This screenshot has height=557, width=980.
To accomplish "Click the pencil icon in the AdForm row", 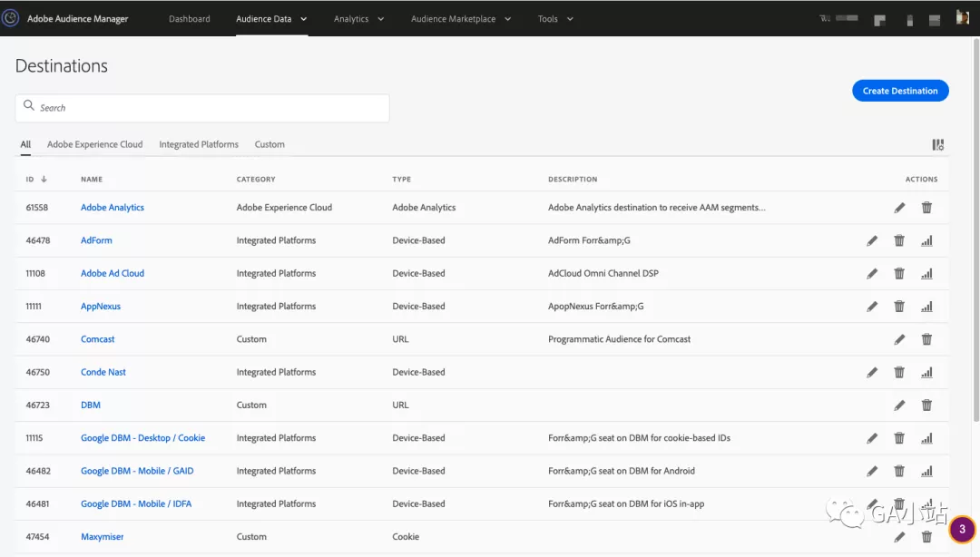I will point(872,240).
